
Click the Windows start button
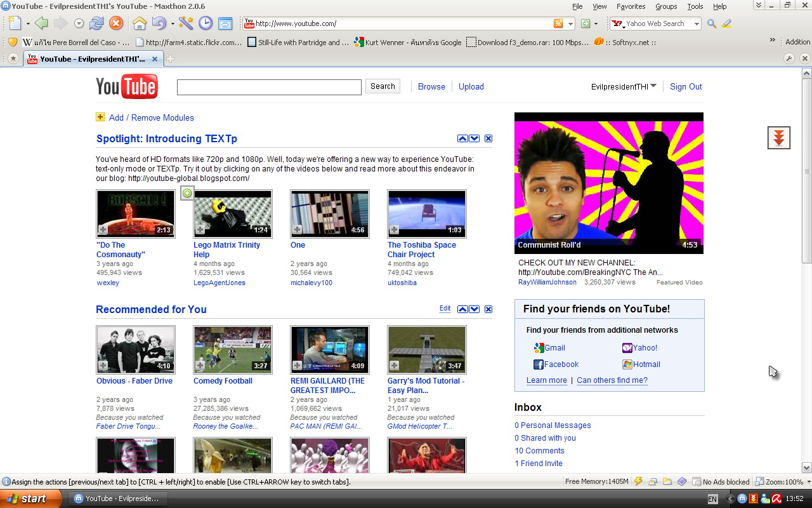click(x=30, y=498)
